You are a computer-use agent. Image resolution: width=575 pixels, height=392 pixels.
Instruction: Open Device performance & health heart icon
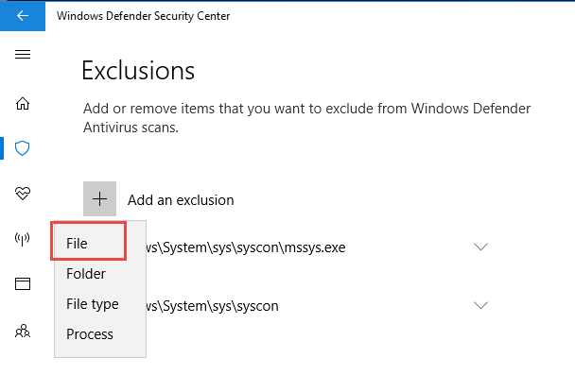tap(23, 193)
